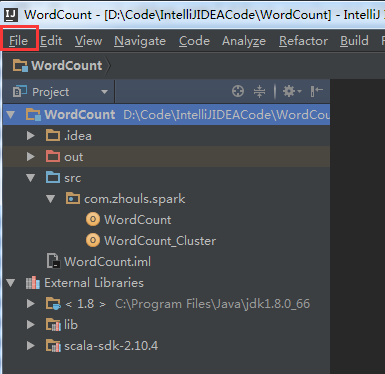Screen dimensions: 385x374
Task: Open the Project view dropdown
Action: coord(104,92)
